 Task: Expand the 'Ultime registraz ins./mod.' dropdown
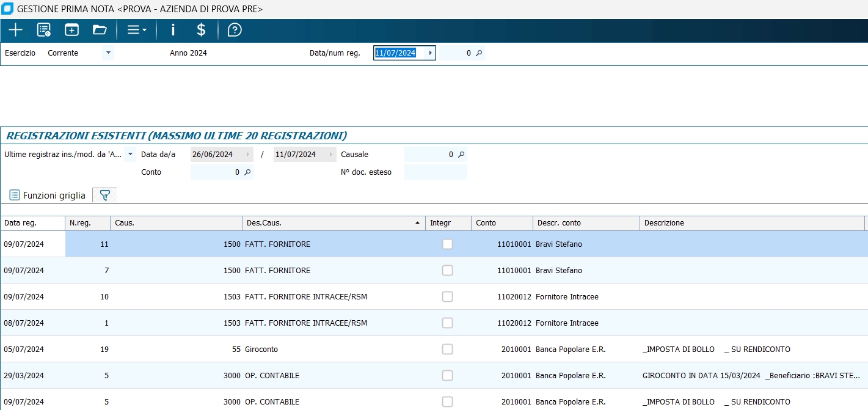[130, 155]
